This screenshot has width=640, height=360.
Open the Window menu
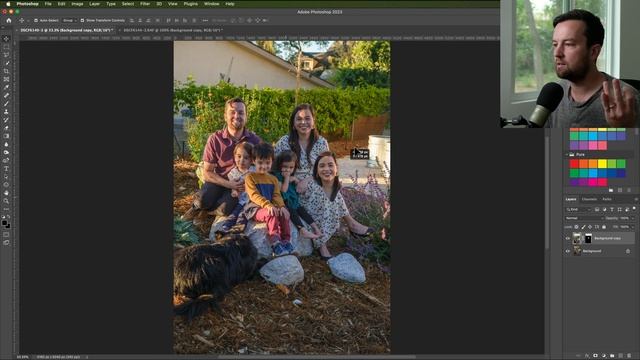tap(211, 4)
